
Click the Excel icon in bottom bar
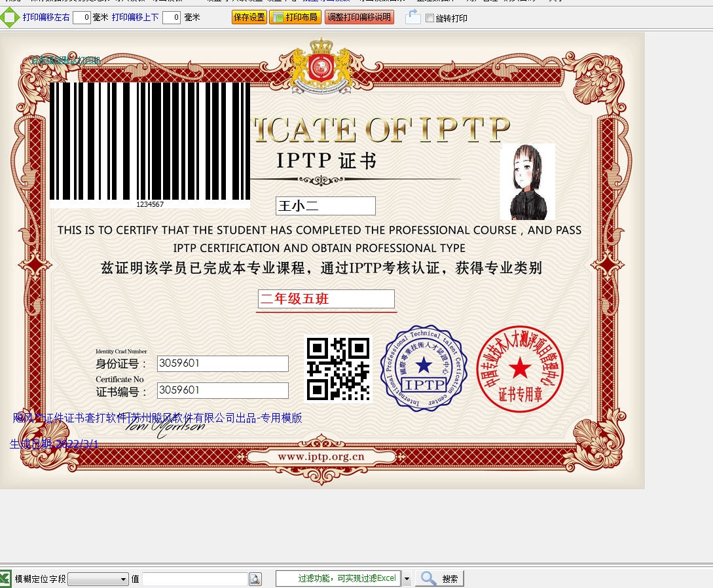5,578
